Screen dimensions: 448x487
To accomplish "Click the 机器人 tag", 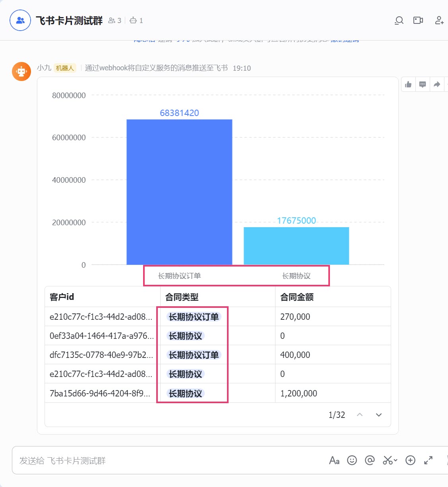I will (x=65, y=68).
